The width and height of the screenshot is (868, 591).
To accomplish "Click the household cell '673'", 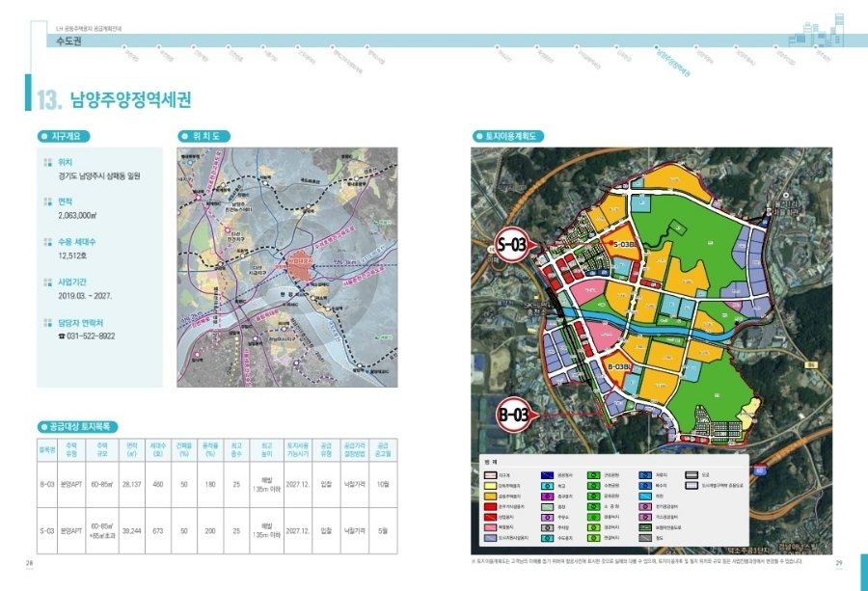I will [x=158, y=531].
